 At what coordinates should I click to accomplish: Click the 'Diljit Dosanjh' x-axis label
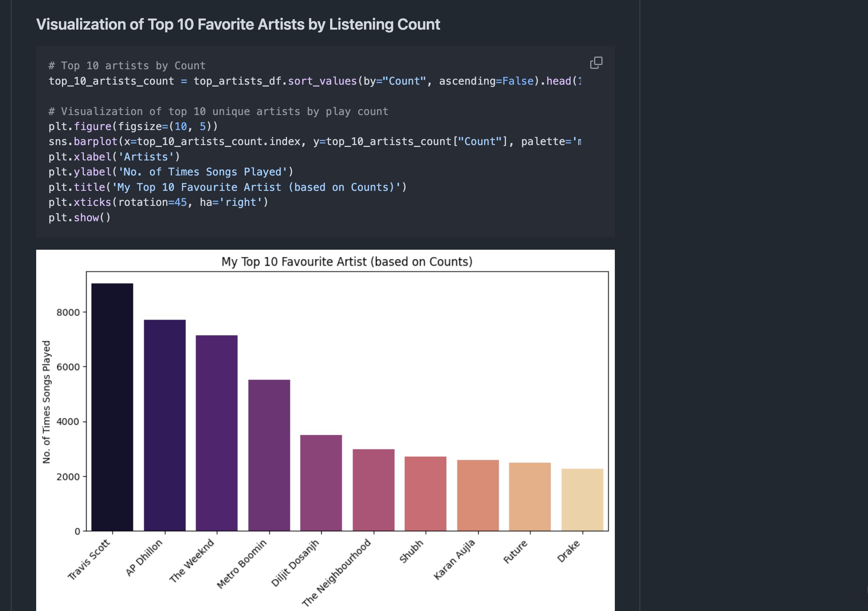coord(295,563)
